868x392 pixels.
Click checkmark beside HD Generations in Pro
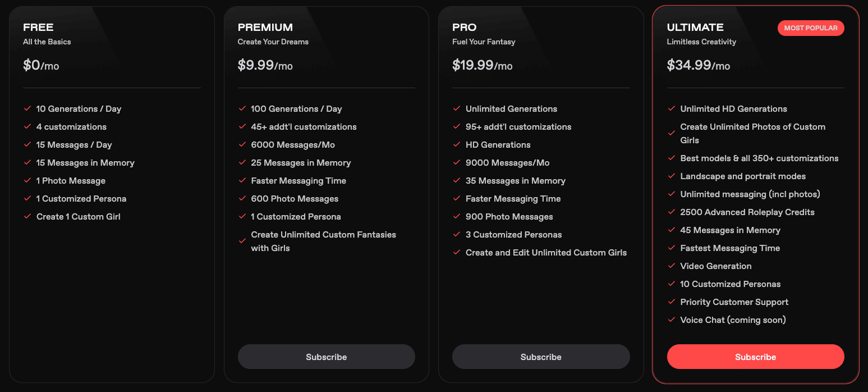coord(456,144)
